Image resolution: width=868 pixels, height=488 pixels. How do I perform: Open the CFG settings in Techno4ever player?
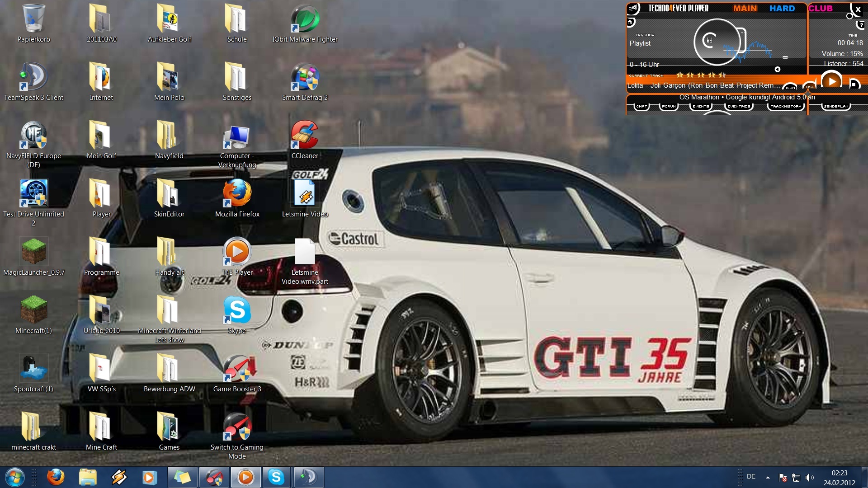pos(632,8)
